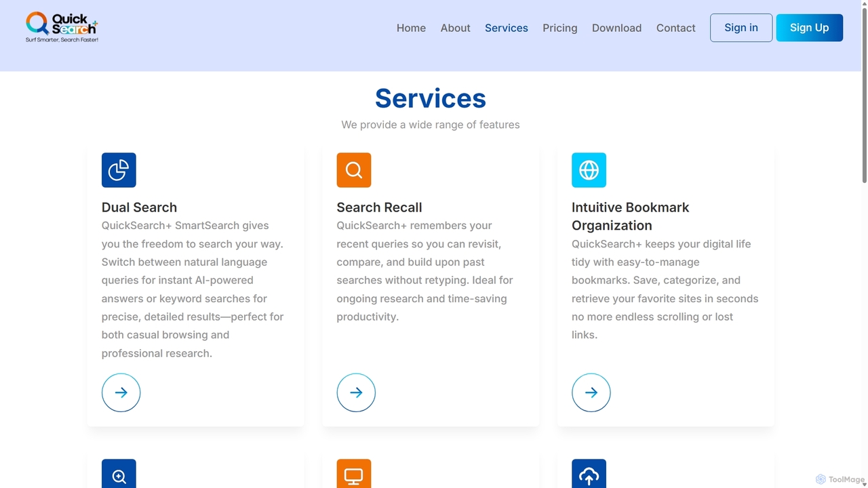The width and height of the screenshot is (868, 488).
Task: Click the blue zoom-in magnifier icon
Action: (119, 474)
